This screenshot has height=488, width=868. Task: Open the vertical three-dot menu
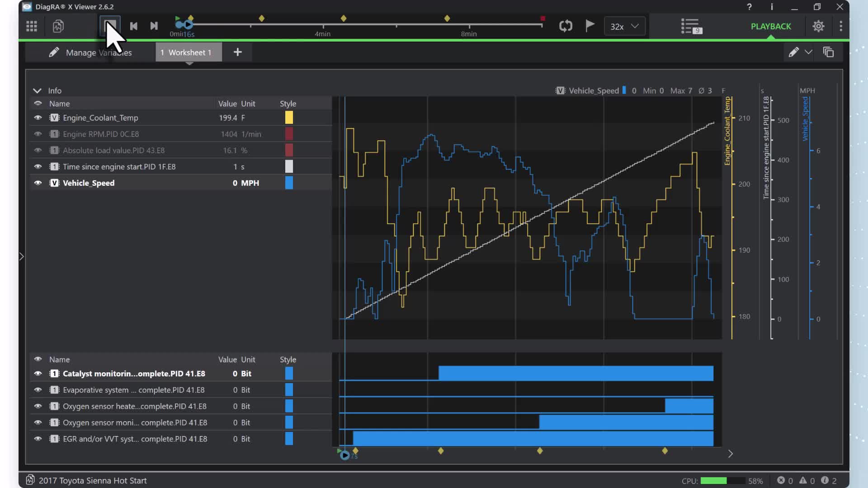841,26
